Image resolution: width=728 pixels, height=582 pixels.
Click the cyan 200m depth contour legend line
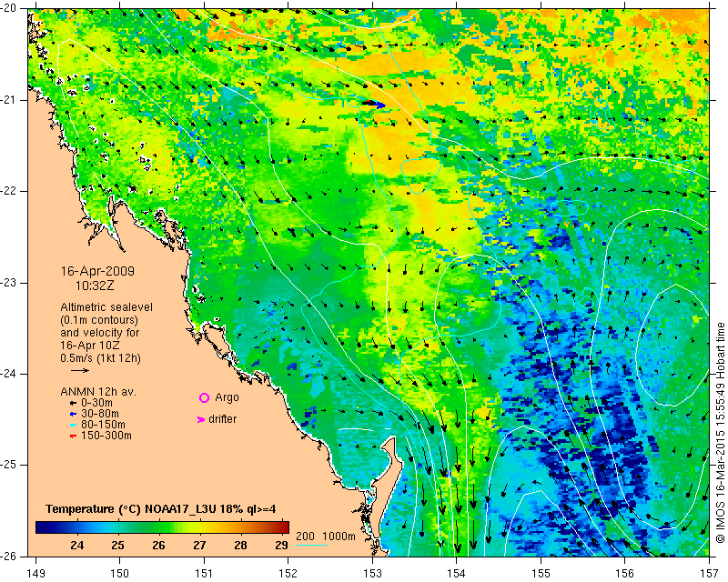pyautogui.click(x=311, y=545)
